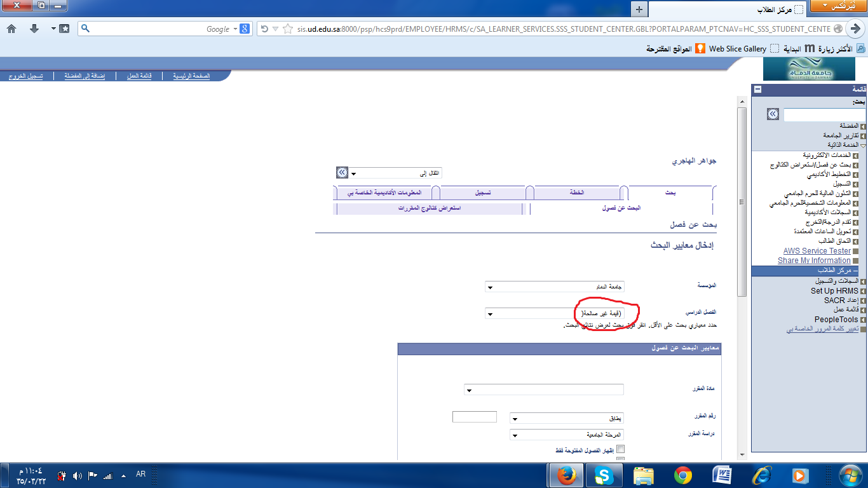Screen dimensions: 868x488
Task: Click the reload page icon in address bar
Action: click(264, 29)
